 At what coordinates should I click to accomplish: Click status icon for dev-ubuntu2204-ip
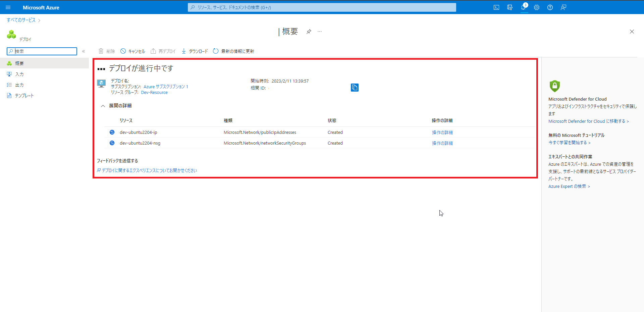pos(112,132)
